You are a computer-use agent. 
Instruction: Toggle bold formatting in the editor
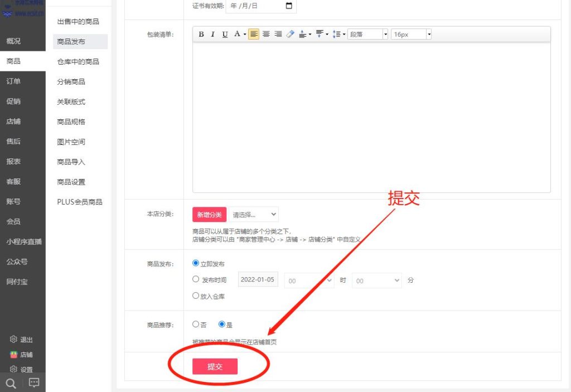pyautogui.click(x=201, y=34)
